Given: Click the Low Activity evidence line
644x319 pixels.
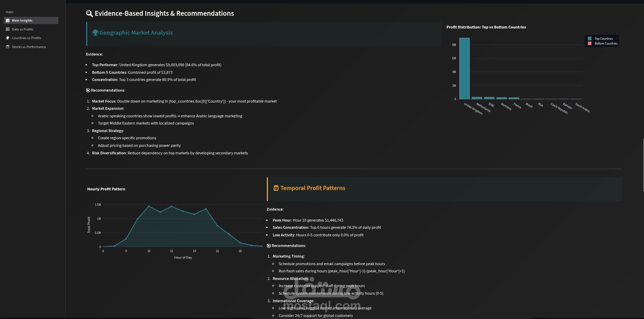Looking at the screenshot, I should point(318,235).
